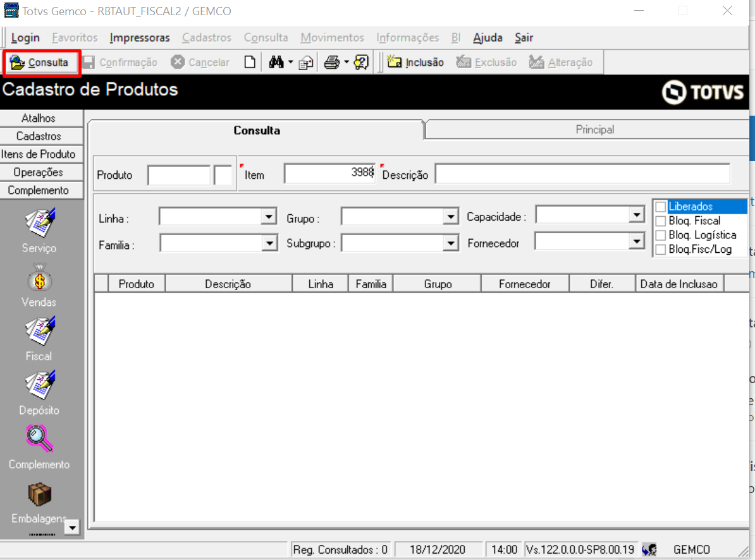Click the Produto code input field

[179, 175]
